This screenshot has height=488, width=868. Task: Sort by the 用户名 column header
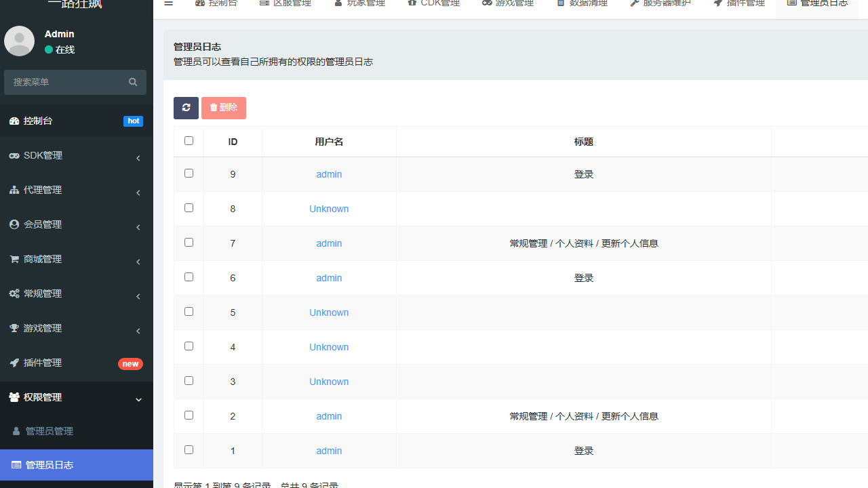click(329, 142)
